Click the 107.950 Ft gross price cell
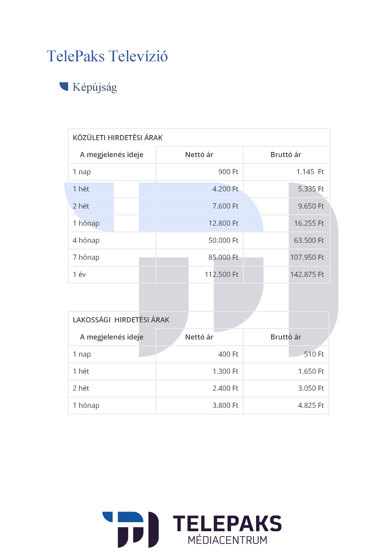 coord(307,257)
